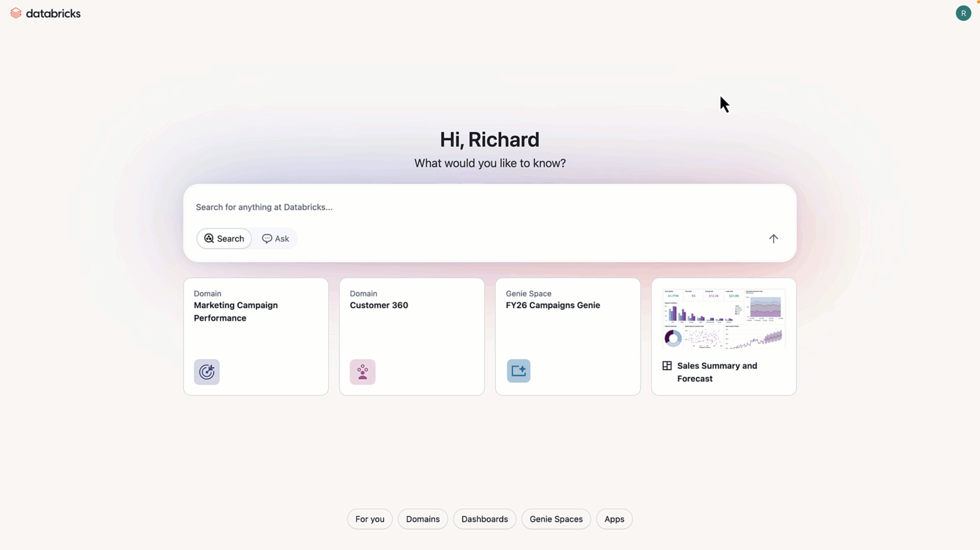Screen dimensions: 980x550
Task: Click the submit arrow icon in search box
Action: coord(773,239)
